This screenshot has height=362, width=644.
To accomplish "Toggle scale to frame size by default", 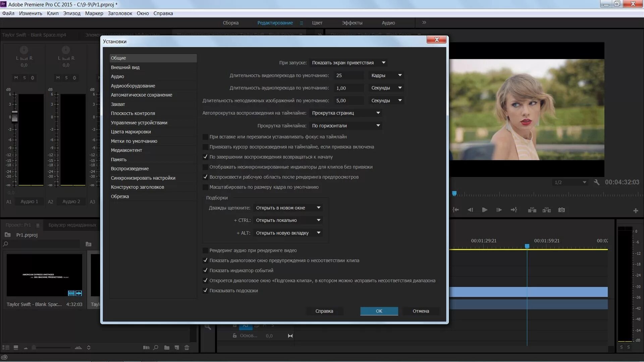I will [205, 187].
